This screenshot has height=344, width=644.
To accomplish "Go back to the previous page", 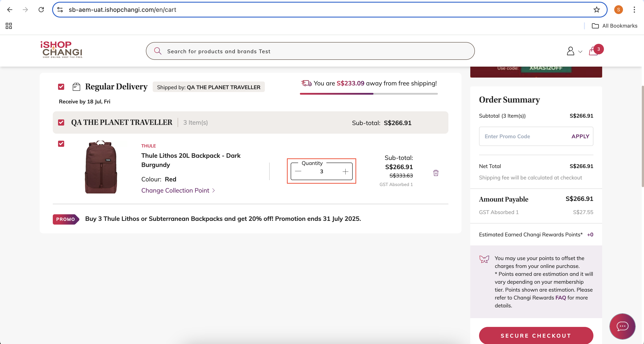I will (x=9, y=10).
